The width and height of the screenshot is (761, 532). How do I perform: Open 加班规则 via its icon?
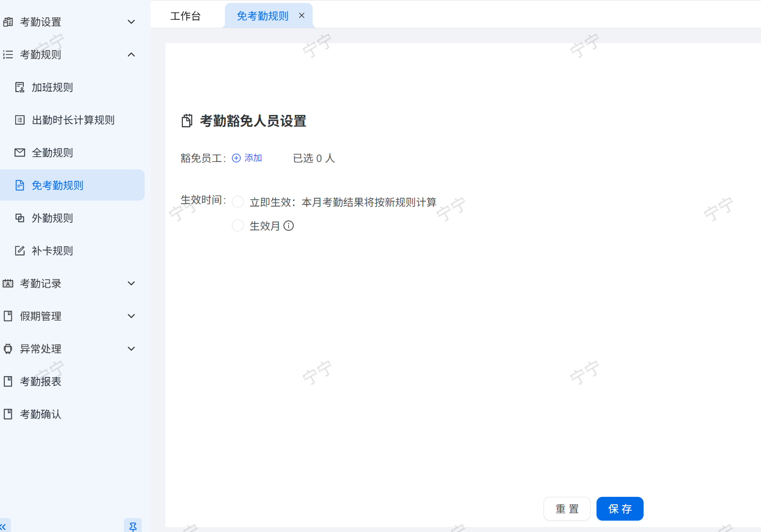click(x=20, y=87)
